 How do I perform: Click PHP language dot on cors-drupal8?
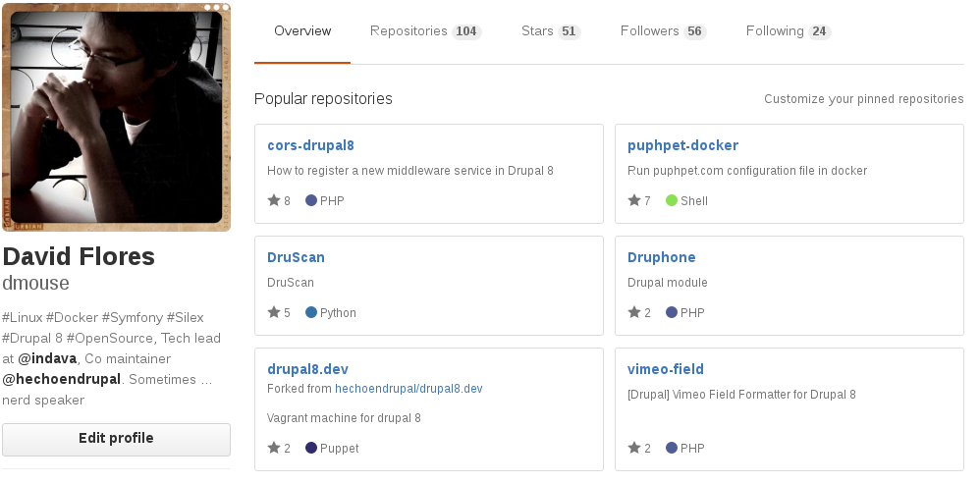tap(311, 200)
